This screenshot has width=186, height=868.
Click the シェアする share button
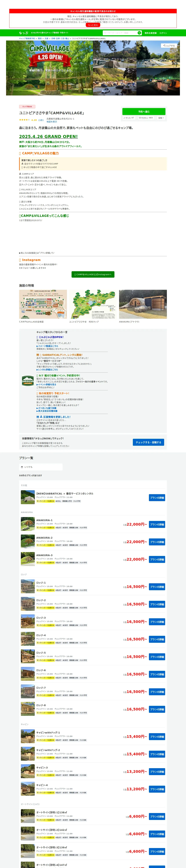click(x=169, y=45)
